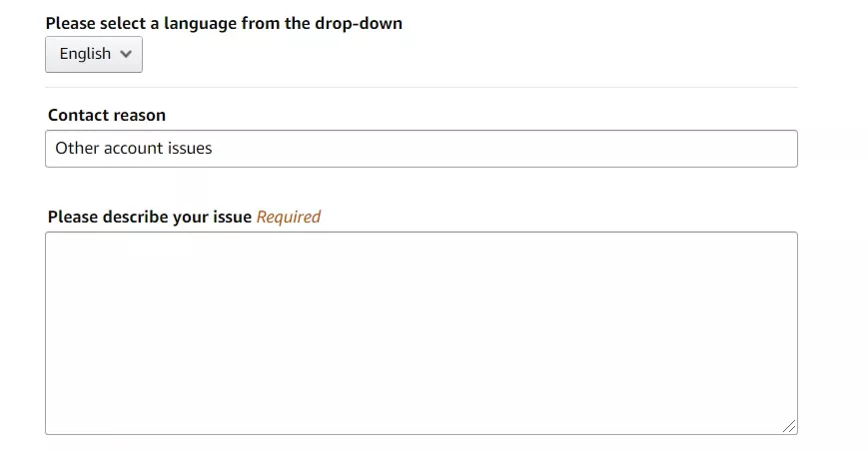Click the word "issue" in the description label
The height and width of the screenshot is (450, 868).
pos(232,217)
